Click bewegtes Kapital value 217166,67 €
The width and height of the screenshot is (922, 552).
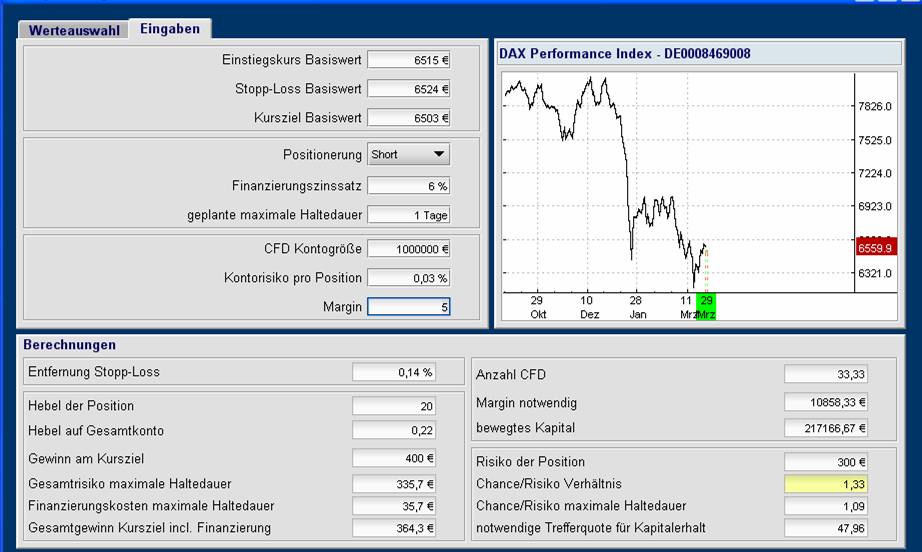coord(826,428)
